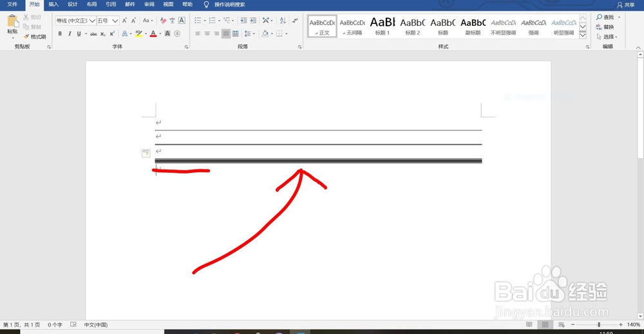Image resolution: width=644 pixels, height=334 pixels.
Task: Switch to the References (引用) tab
Action: click(x=111, y=5)
